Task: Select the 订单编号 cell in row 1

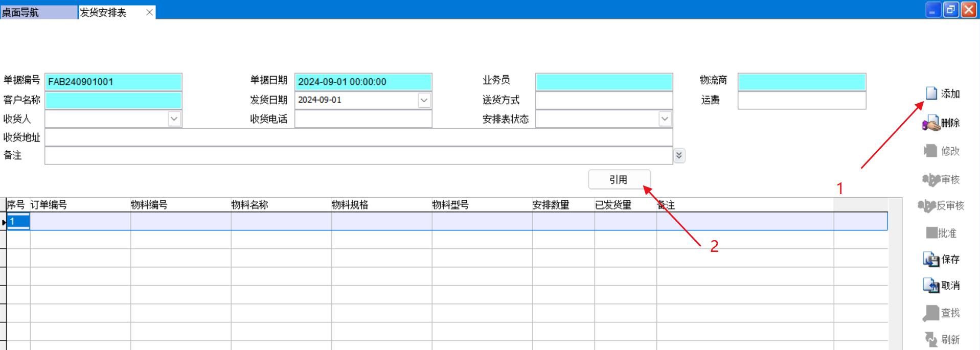Action: (x=80, y=221)
